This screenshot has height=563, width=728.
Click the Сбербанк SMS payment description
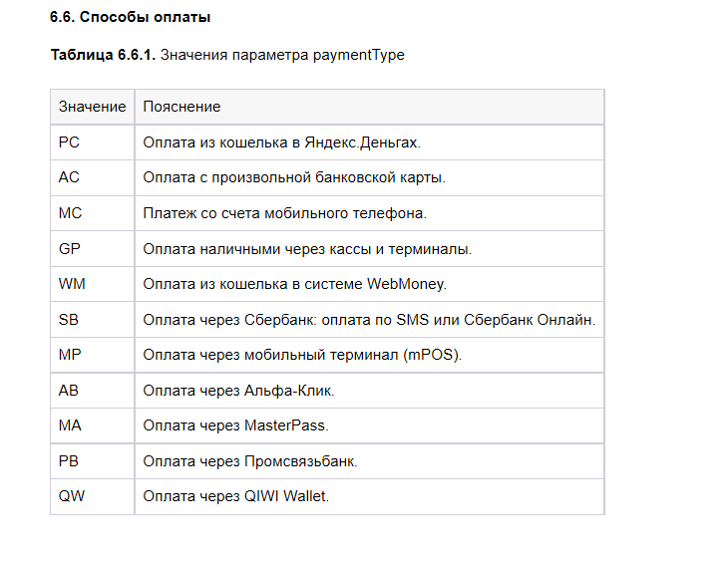pyautogui.click(x=369, y=319)
